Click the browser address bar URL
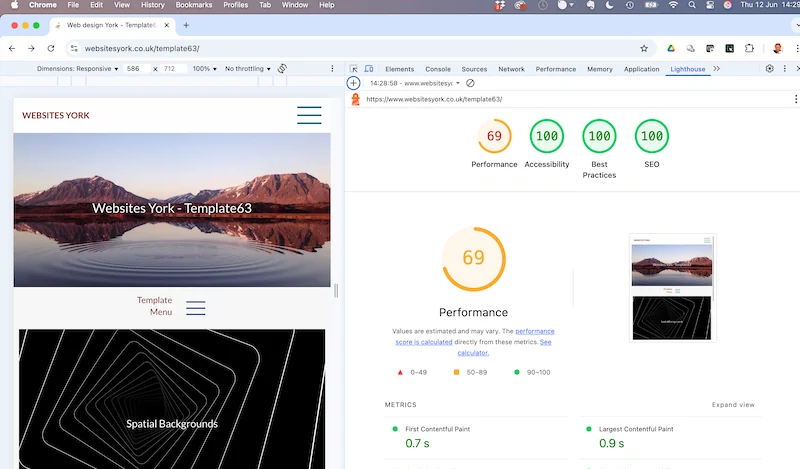 coord(142,48)
